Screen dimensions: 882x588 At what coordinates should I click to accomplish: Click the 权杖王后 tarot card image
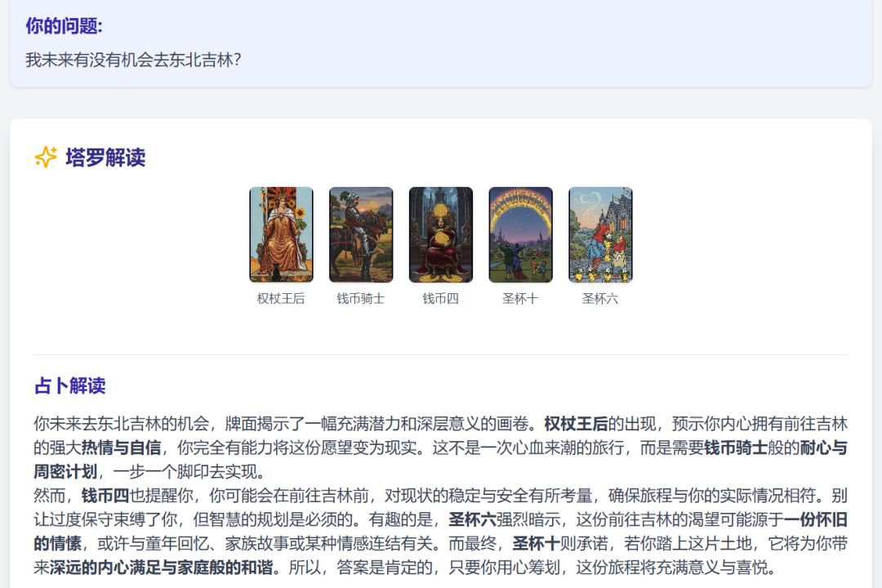(281, 234)
